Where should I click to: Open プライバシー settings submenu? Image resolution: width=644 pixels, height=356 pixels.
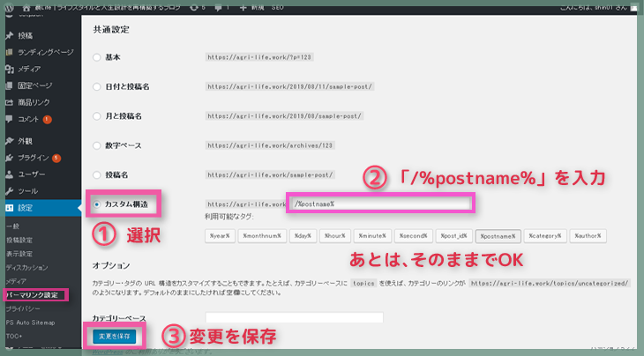(23, 308)
